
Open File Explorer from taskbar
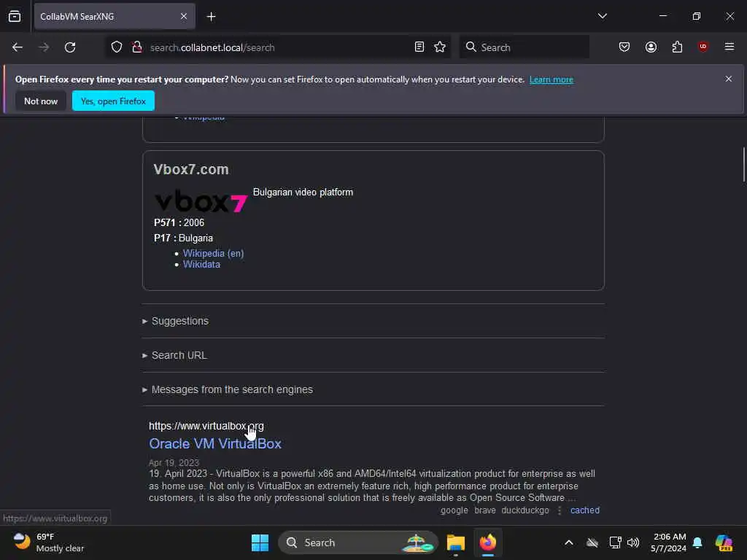tap(455, 542)
